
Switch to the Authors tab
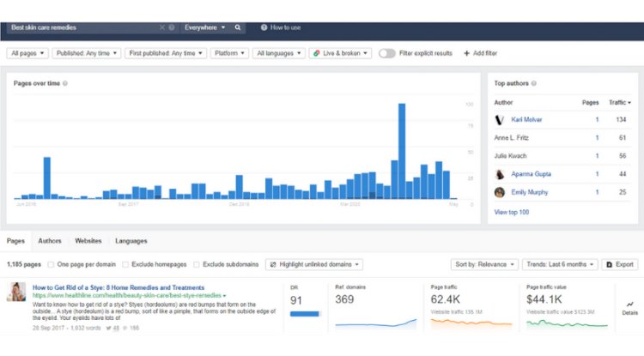pos(50,241)
